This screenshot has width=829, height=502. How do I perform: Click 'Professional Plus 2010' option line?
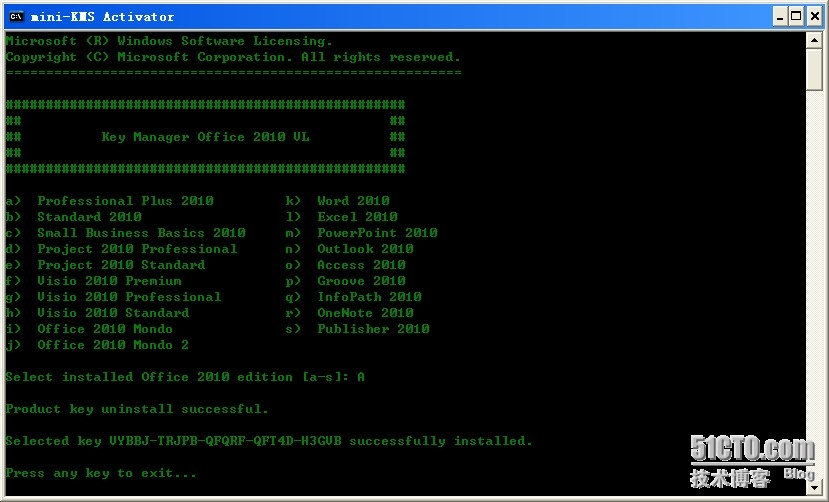[x=109, y=201]
